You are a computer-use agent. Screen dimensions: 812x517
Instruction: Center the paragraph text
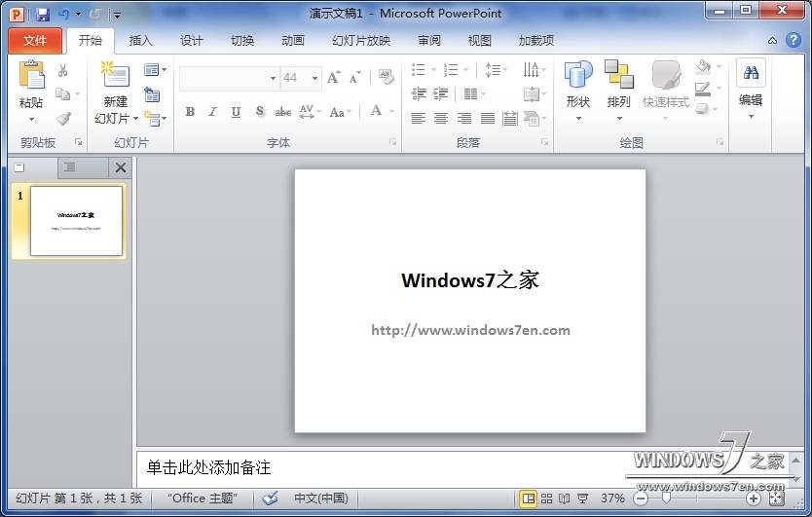pos(441,119)
